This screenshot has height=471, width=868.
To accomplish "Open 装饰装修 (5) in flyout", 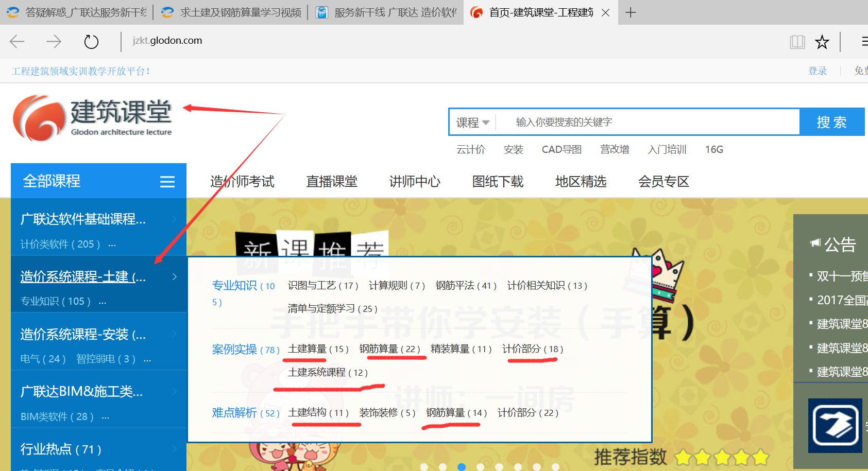I will (387, 413).
